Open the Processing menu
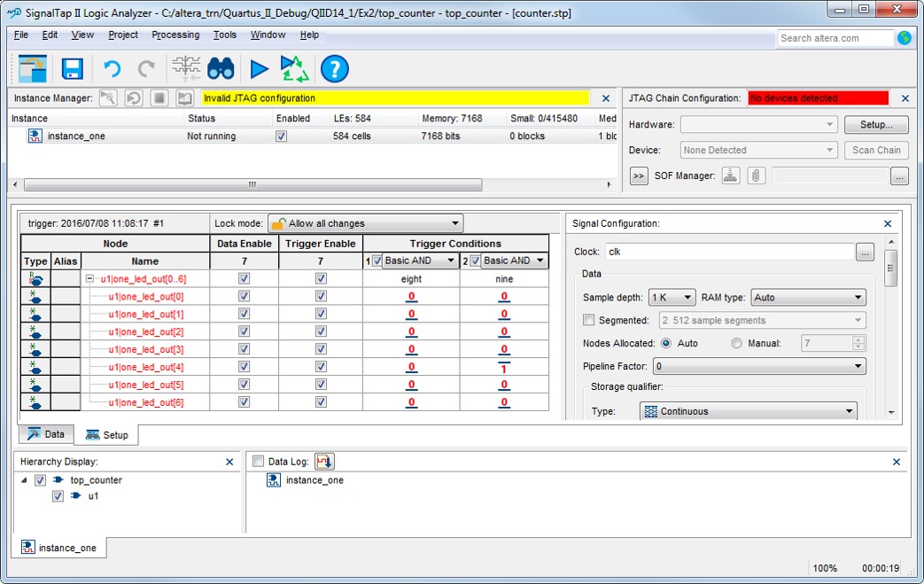This screenshot has width=924, height=584. pos(175,35)
